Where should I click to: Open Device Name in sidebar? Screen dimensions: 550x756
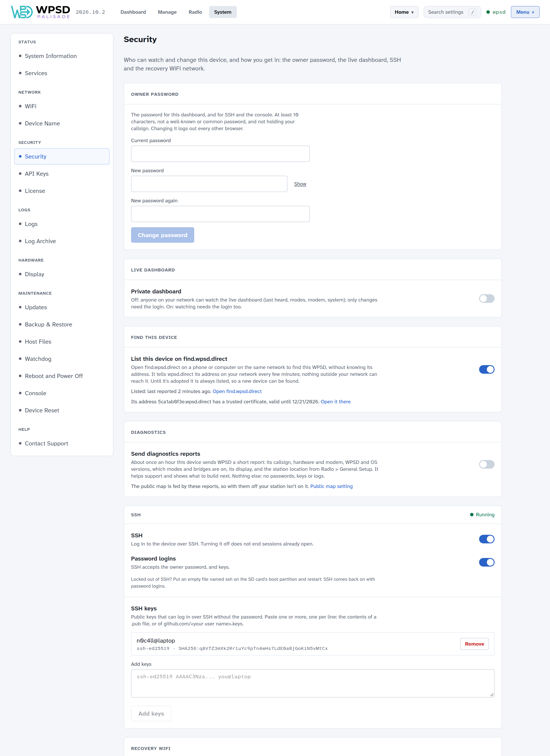click(x=62, y=123)
